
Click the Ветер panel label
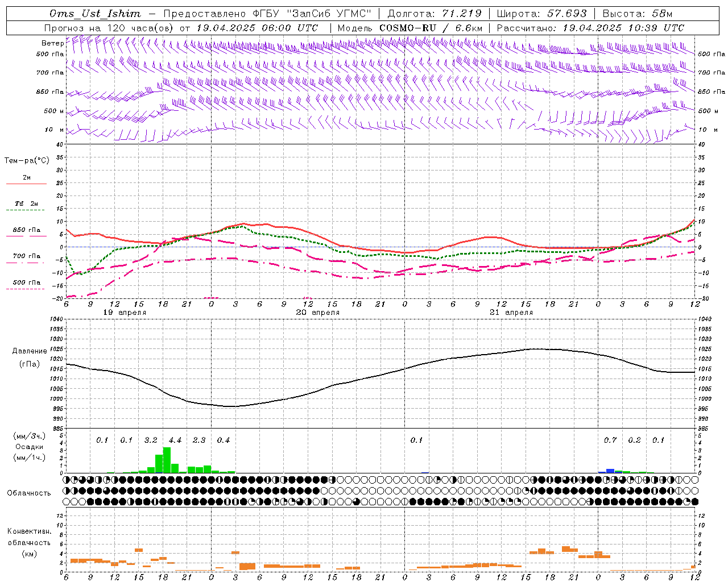(x=52, y=43)
